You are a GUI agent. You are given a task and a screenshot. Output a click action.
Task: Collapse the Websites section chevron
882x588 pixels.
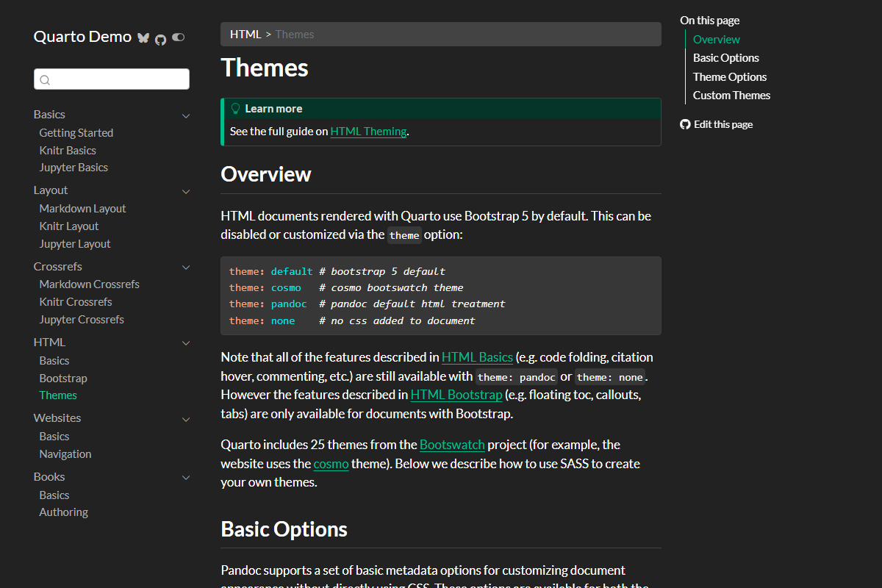pos(186,418)
